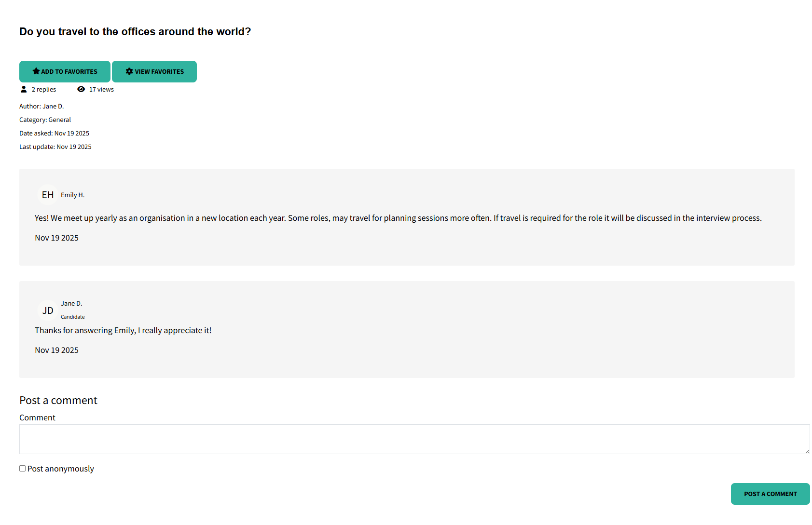Screen dimensions: 812x525
Task: Open Emily H.'s avatar circle
Action: pos(47,195)
